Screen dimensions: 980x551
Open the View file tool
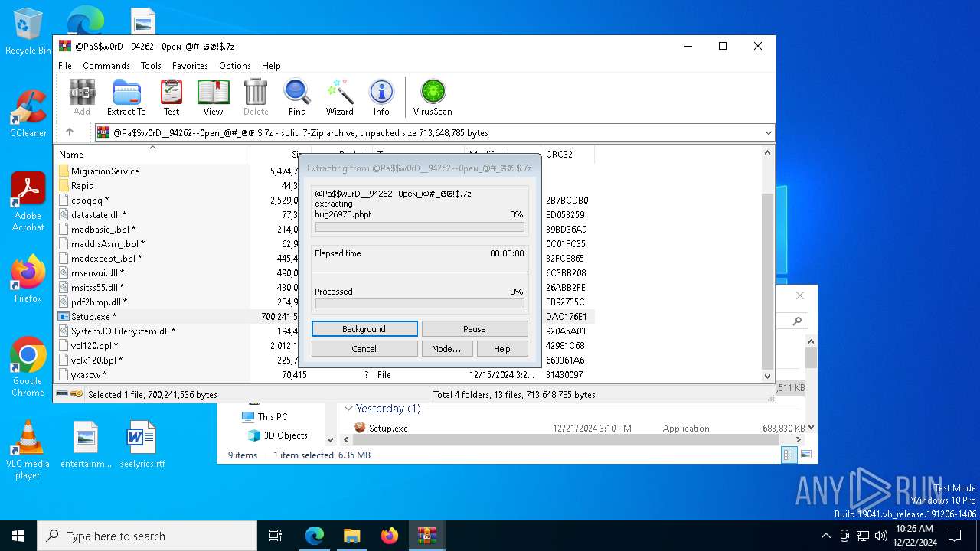click(x=213, y=97)
